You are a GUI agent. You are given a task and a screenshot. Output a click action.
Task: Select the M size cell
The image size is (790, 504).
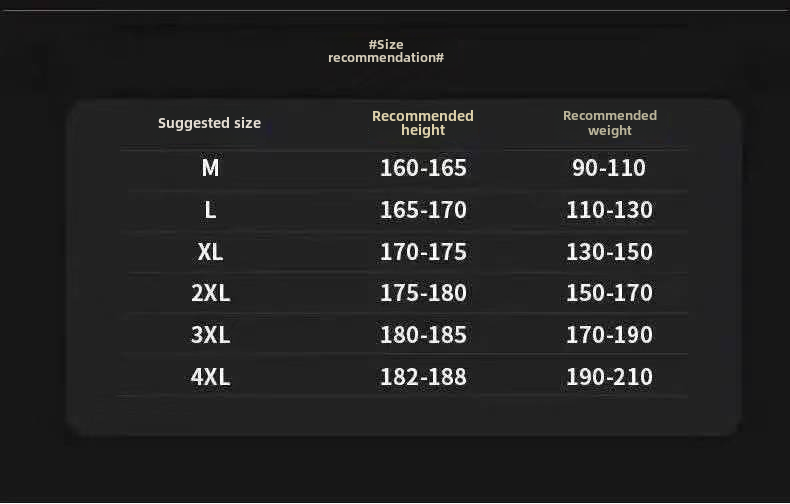pos(210,168)
